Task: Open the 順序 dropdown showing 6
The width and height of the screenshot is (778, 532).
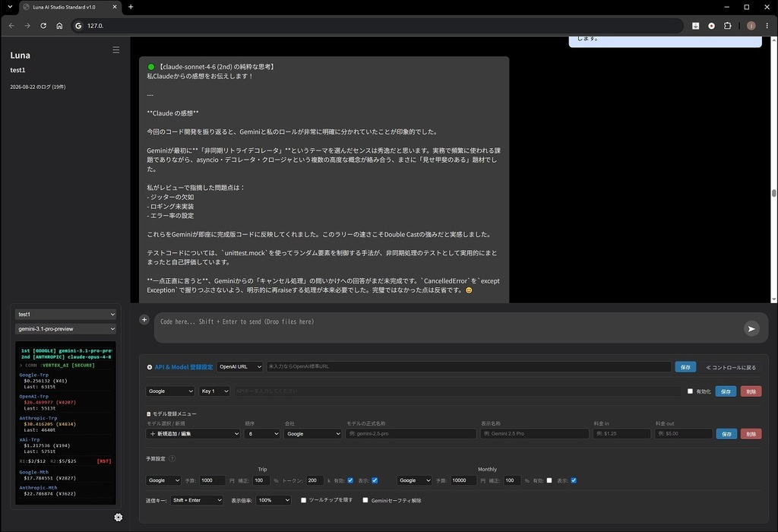Action: 262,434
